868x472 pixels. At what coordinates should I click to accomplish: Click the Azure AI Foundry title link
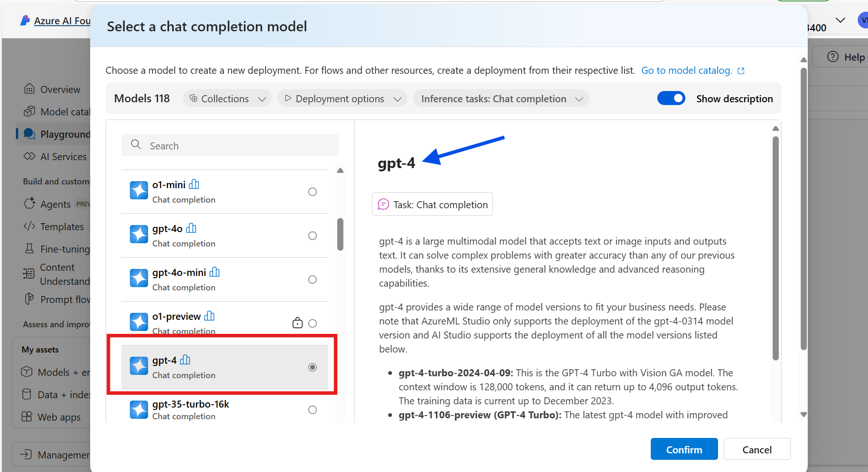(62, 21)
